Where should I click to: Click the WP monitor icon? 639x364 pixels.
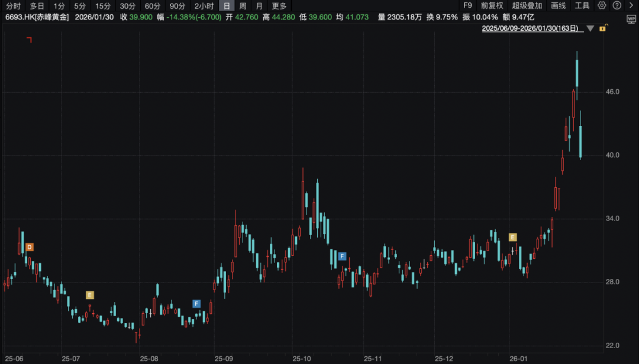click(x=631, y=19)
